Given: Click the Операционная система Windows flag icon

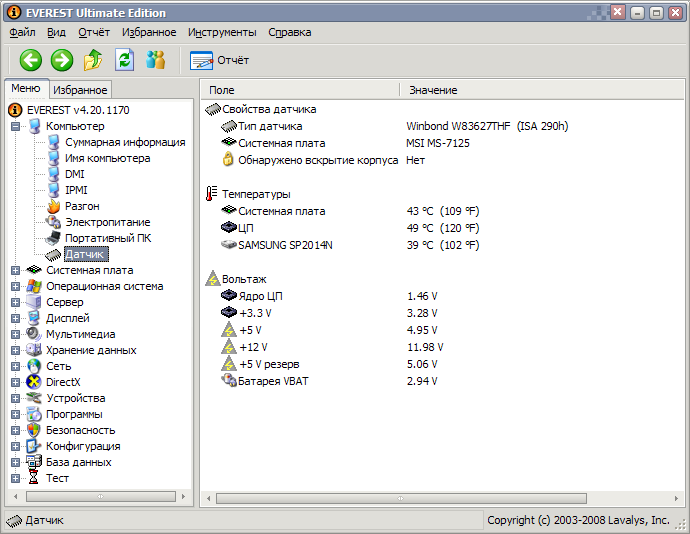Looking at the screenshot, I should [x=34, y=286].
